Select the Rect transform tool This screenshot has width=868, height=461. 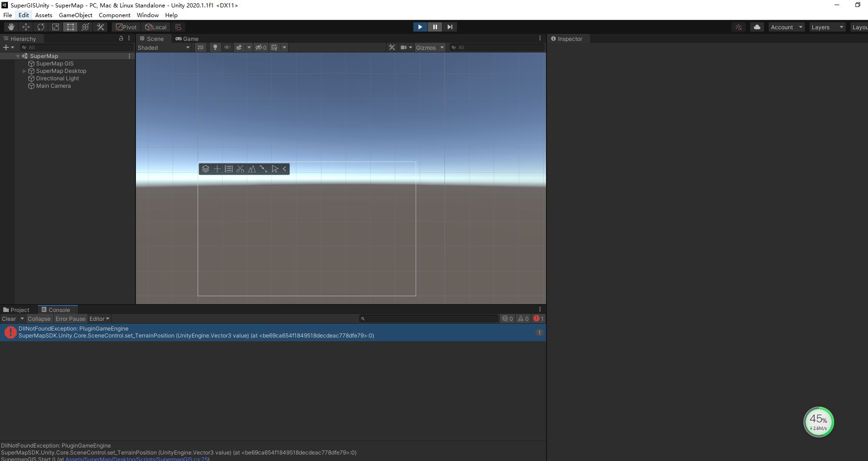[x=71, y=27]
